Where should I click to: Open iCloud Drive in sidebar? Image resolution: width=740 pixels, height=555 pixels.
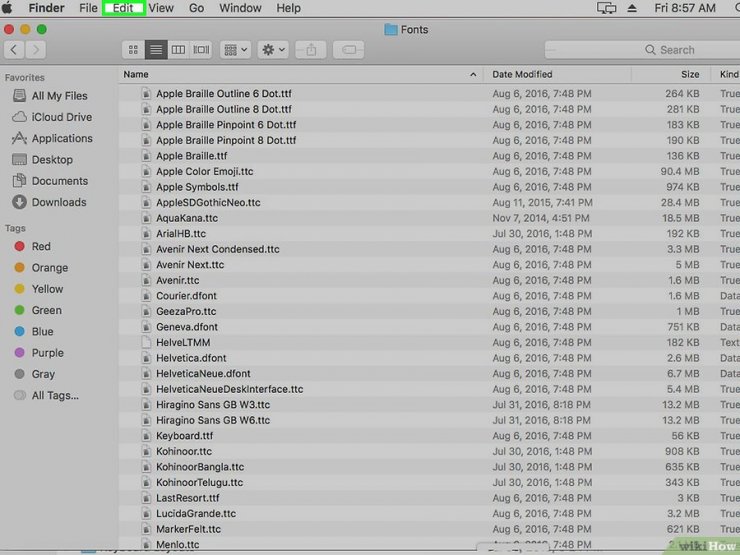point(59,117)
